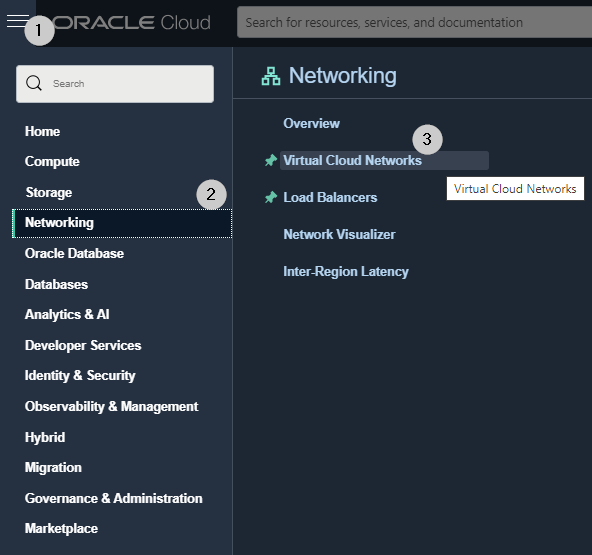Unpin Virtual Cloud Networks pin icon
Image resolution: width=592 pixels, height=555 pixels.
coord(271,160)
